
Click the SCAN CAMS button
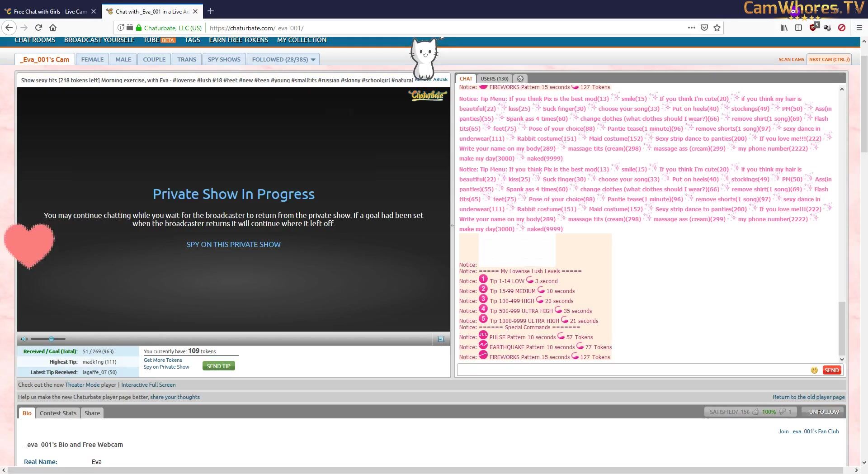[x=791, y=59]
